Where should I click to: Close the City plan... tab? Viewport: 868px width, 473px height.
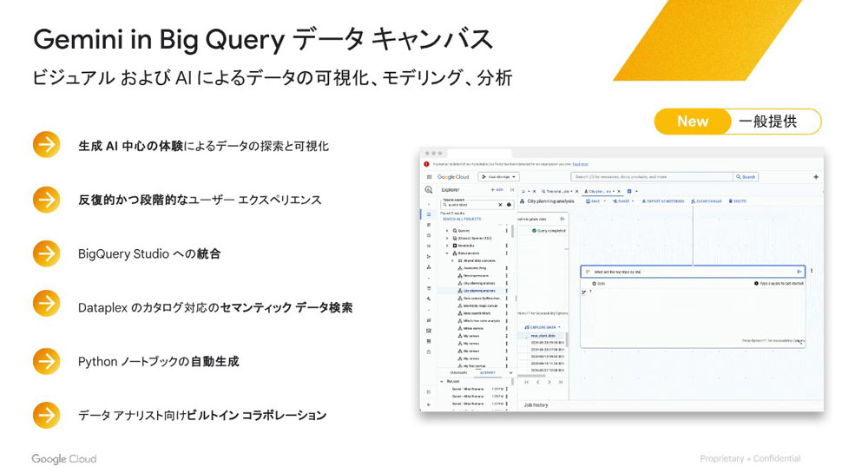tap(620, 192)
